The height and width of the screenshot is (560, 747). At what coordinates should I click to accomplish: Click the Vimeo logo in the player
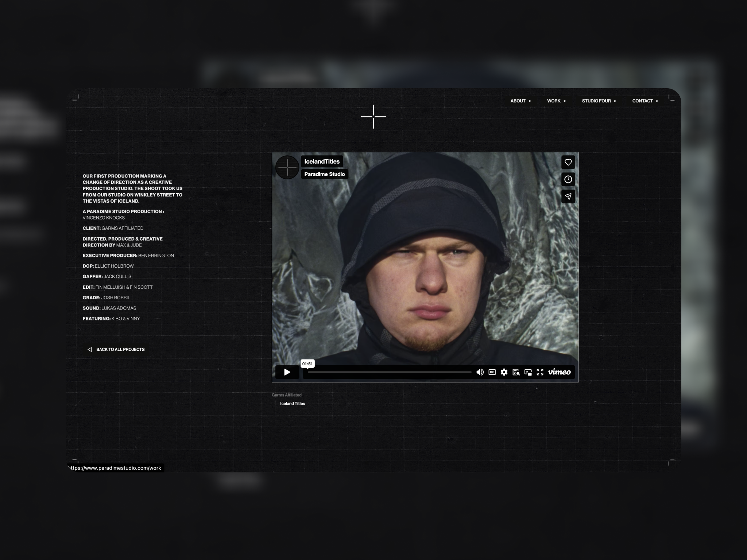559,372
